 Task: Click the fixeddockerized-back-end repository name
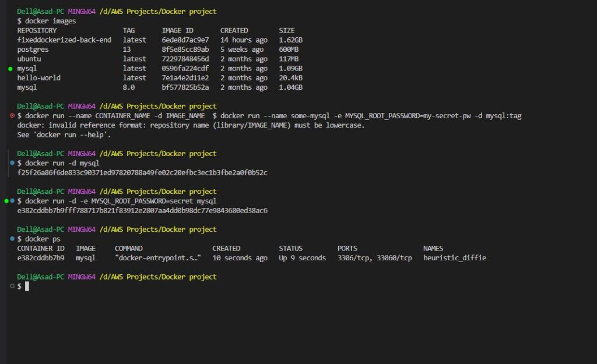pyautogui.click(x=64, y=40)
